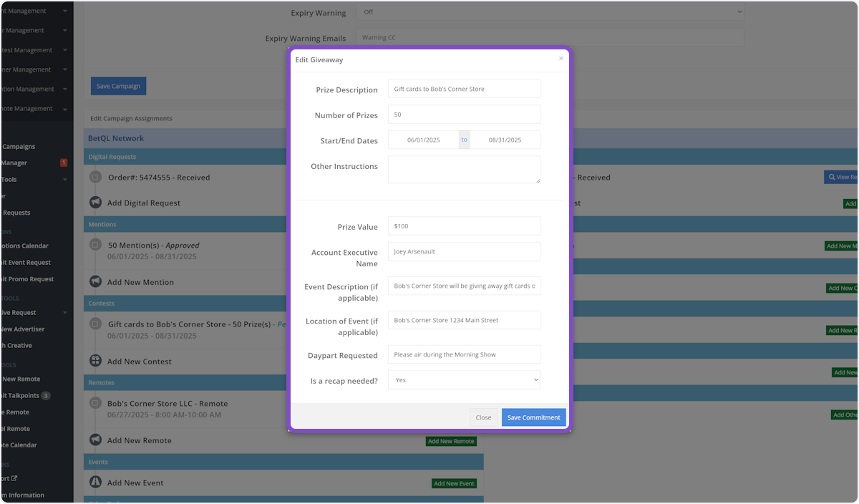Click the megaphone icon beside Add New Remote

click(95, 440)
